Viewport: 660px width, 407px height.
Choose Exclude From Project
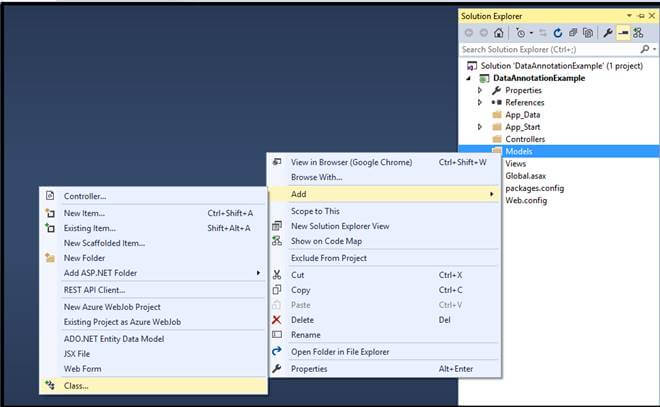coord(384,258)
